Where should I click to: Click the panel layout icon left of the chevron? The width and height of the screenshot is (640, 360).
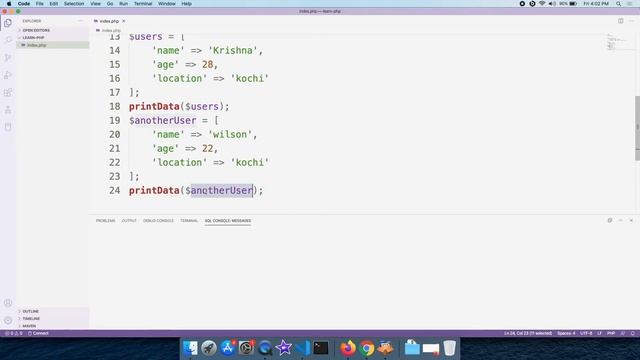click(610, 220)
